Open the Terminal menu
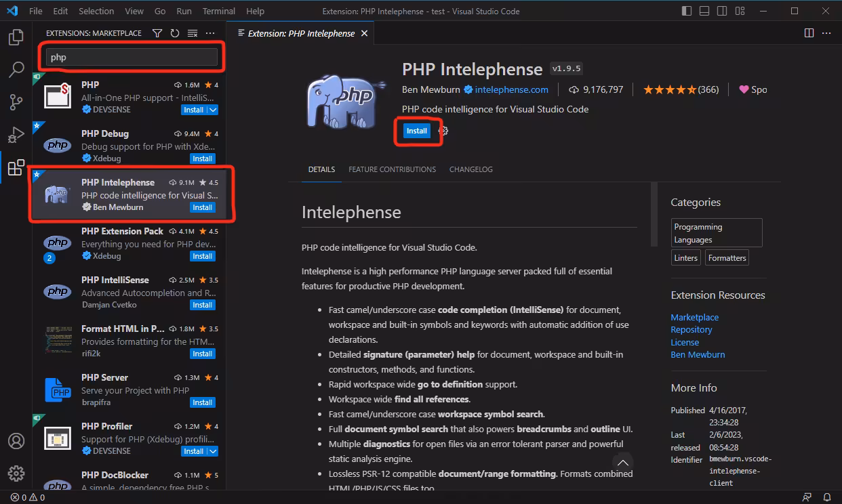The image size is (842, 504). [x=219, y=11]
